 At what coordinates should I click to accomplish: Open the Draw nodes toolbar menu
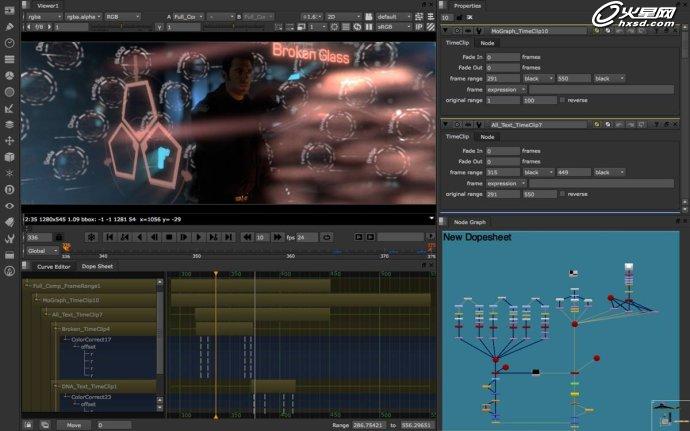point(9,26)
